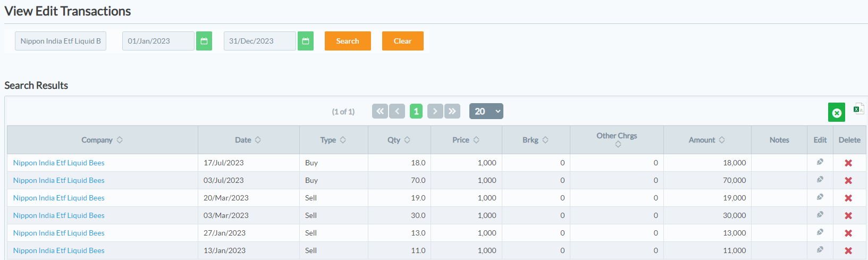Click the Clear button
This screenshot has width=868, height=260.
[402, 41]
